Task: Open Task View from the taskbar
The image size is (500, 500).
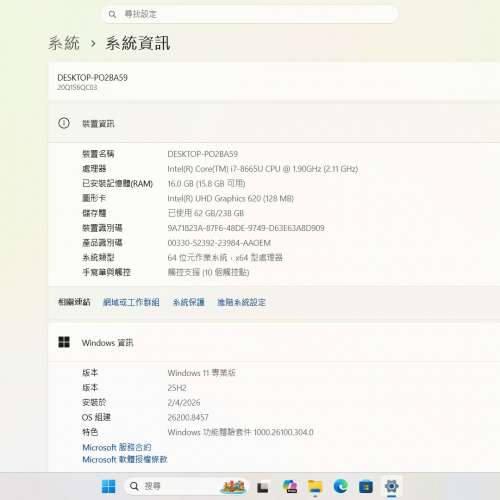Action: tap(263, 487)
